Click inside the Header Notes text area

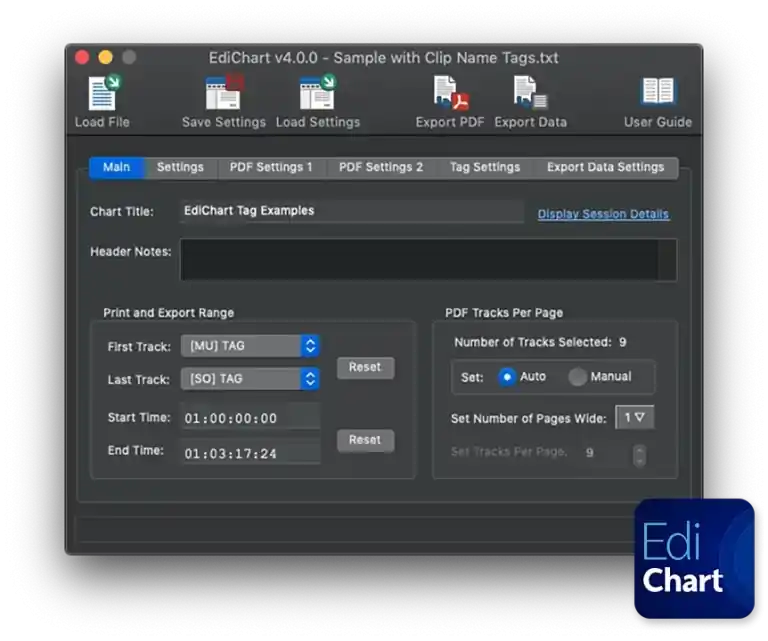point(429,260)
